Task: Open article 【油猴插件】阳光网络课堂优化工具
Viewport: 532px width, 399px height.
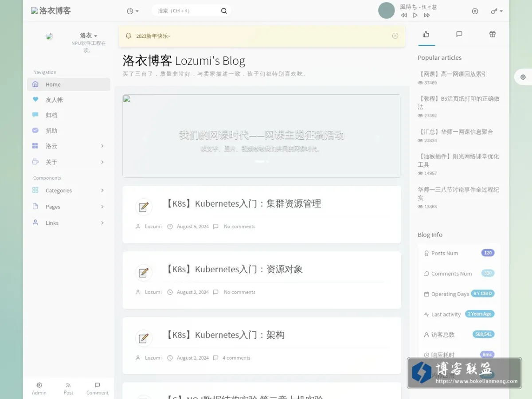Action: [x=458, y=160]
